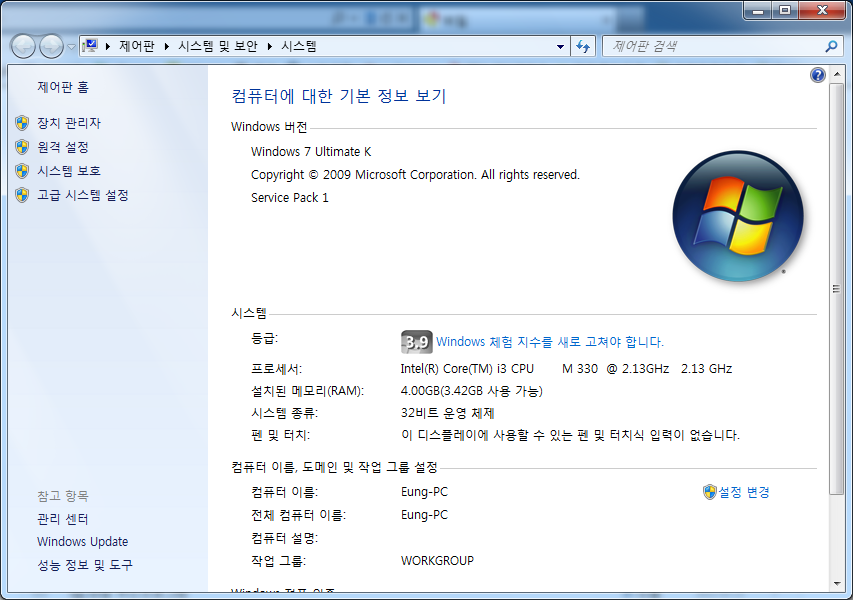Click 설정 변경 link for computer name

pyautogui.click(x=744, y=492)
